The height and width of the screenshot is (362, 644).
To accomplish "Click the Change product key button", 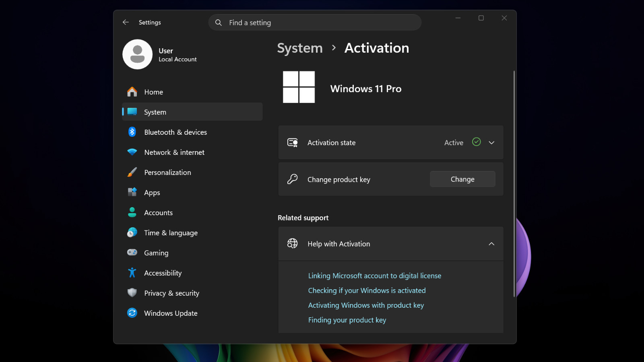I will click(462, 179).
